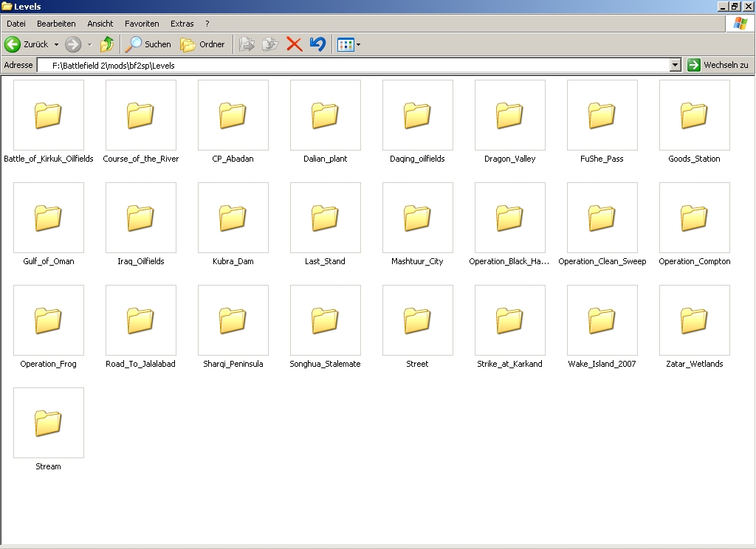The image size is (756, 549).
Task: Select the Dalian_plant folder icon
Action: tap(326, 115)
